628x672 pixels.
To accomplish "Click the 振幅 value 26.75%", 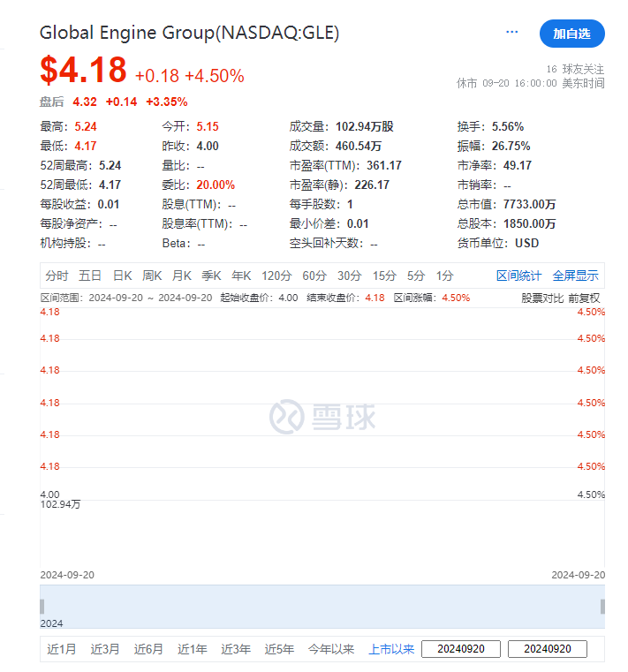I will tap(511, 146).
